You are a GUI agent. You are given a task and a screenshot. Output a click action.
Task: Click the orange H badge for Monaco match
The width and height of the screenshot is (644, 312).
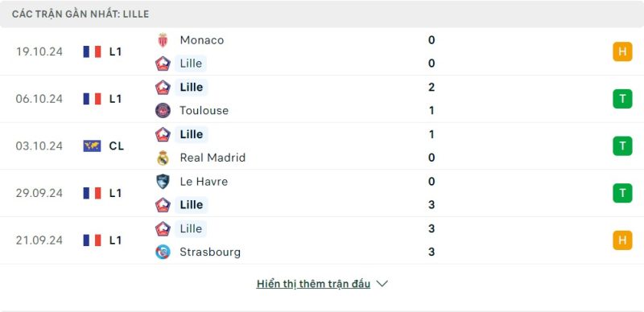click(x=622, y=51)
